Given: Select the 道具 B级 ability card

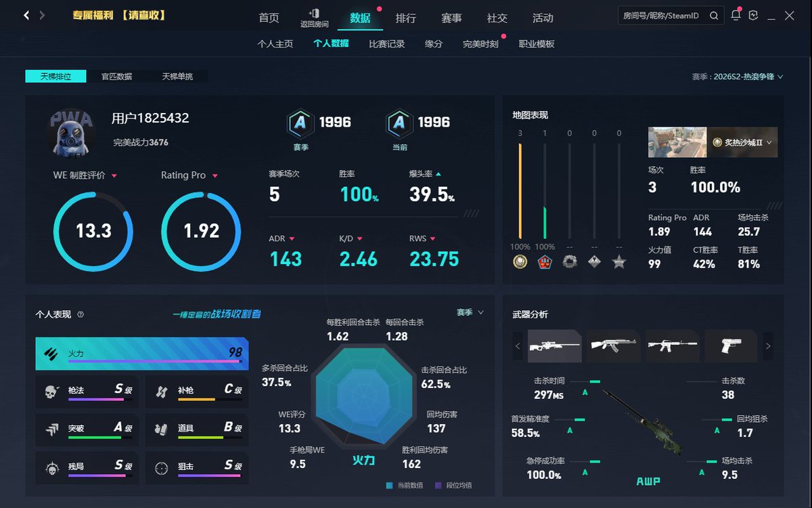Looking at the screenshot, I should [x=197, y=429].
